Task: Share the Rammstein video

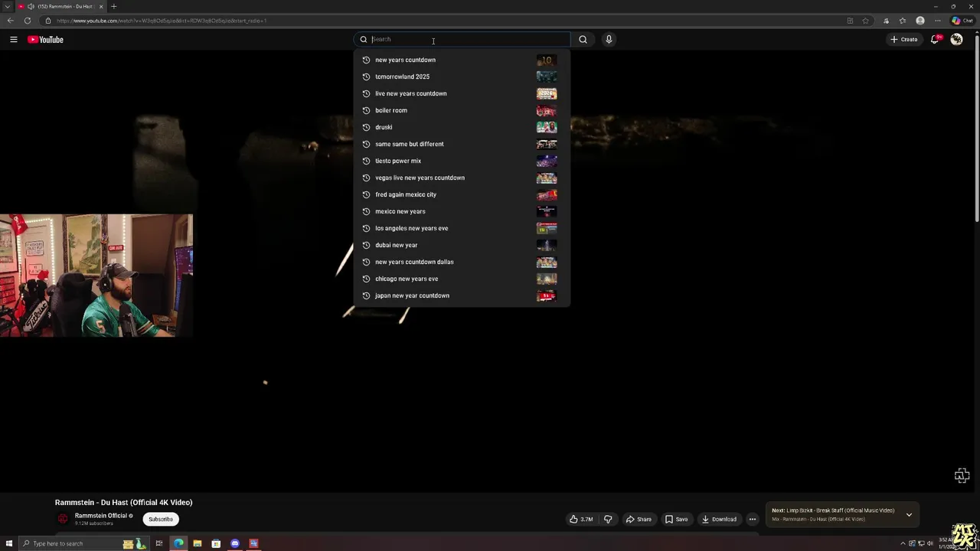Action: [x=639, y=519]
